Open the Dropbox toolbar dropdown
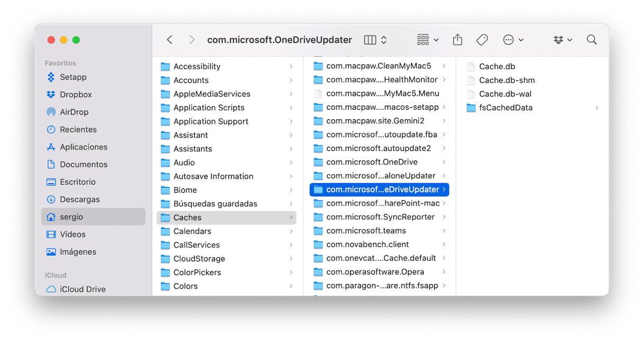 tap(563, 40)
